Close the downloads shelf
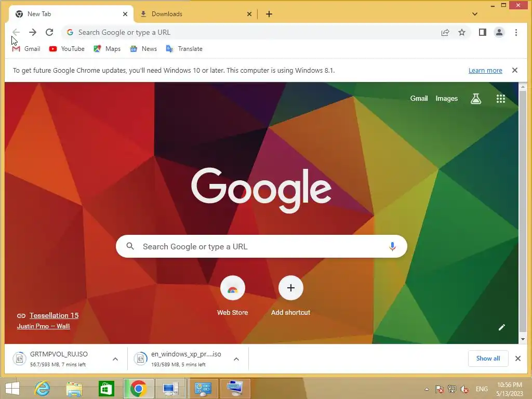532x399 pixels. 518,358
